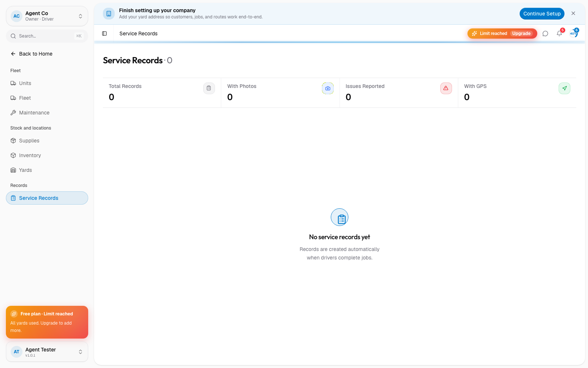Click the Free plan limit reached card

point(47,322)
